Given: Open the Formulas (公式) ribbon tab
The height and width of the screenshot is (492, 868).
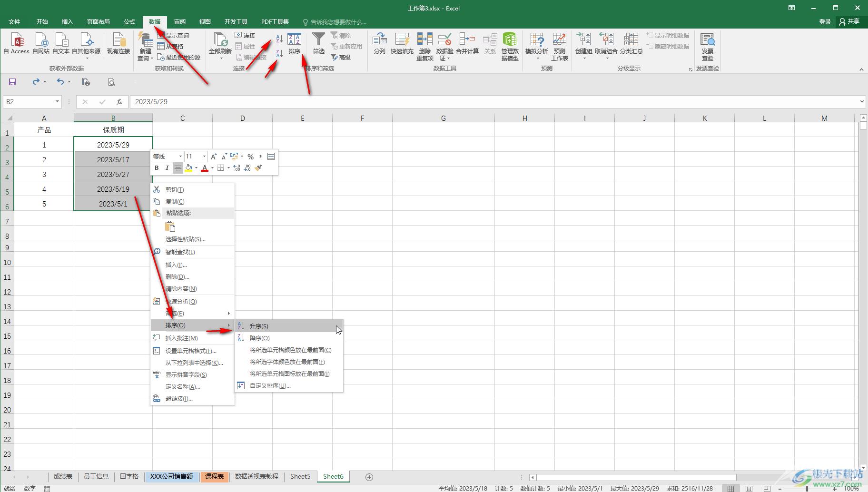Looking at the screenshot, I should coord(129,22).
